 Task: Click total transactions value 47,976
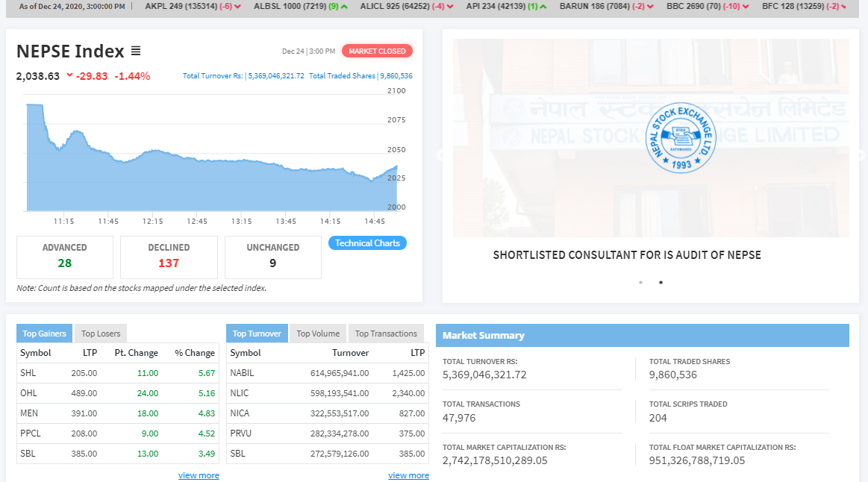tap(459, 418)
